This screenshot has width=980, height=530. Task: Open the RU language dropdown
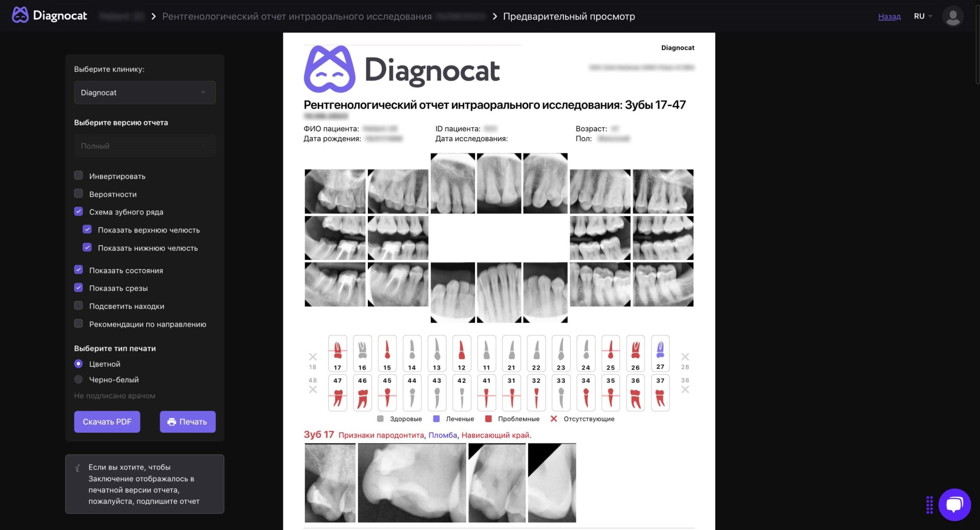(x=923, y=16)
